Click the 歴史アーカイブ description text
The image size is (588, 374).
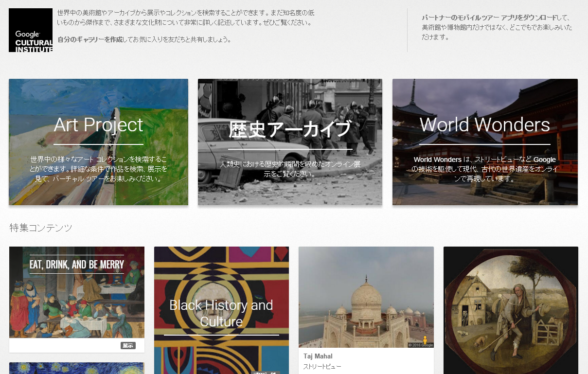click(x=290, y=169)
